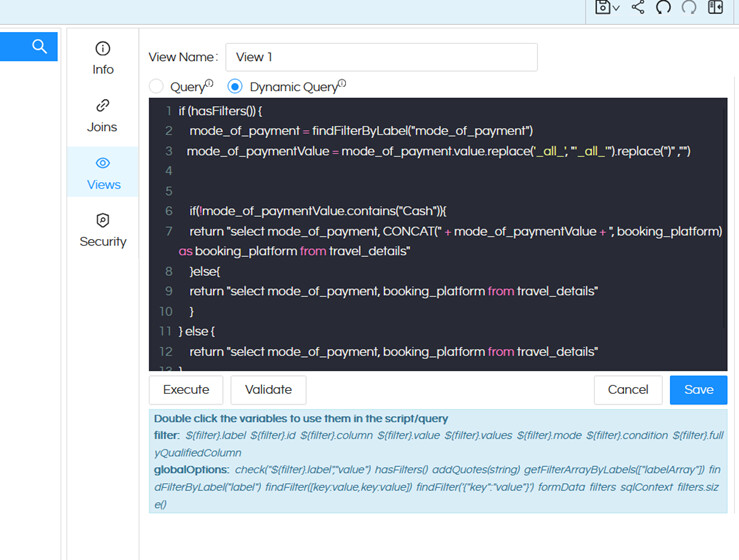
Task: Click the hasFilters() global option
Action: pos(402,470)
